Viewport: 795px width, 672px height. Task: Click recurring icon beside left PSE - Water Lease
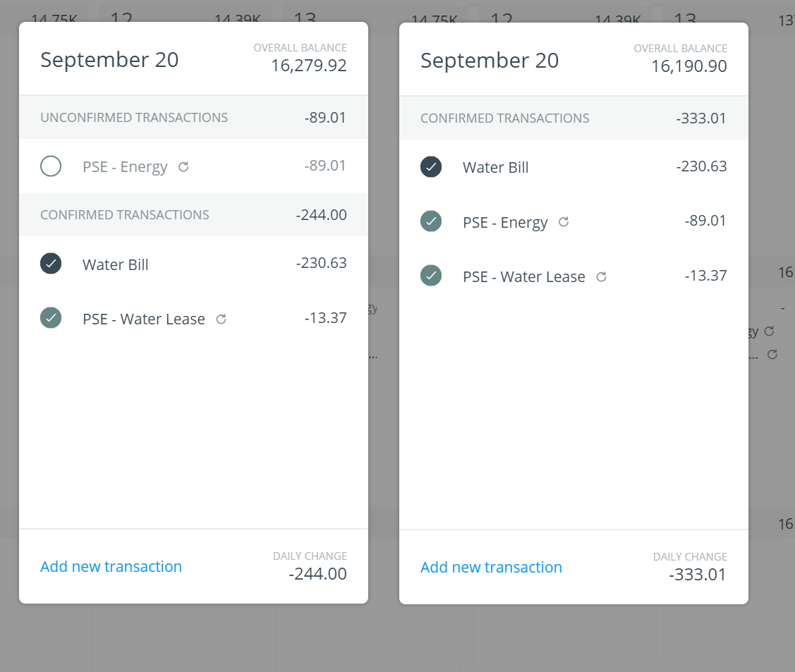(x=221, y=319)
